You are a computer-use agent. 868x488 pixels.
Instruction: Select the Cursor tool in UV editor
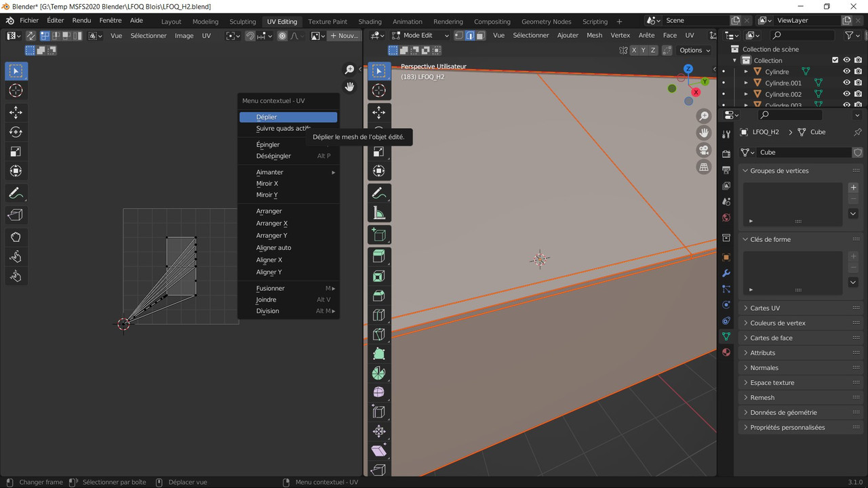(16, 91)
